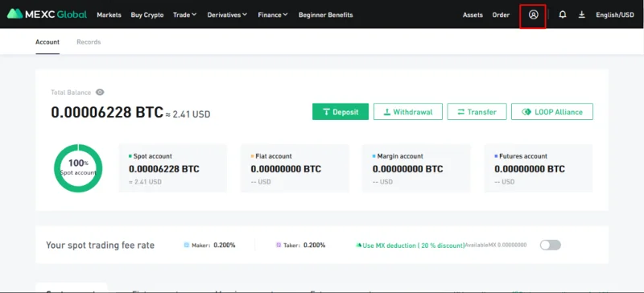
Task: Expand the Finance dropdown menu
Action: coord(273,14)
